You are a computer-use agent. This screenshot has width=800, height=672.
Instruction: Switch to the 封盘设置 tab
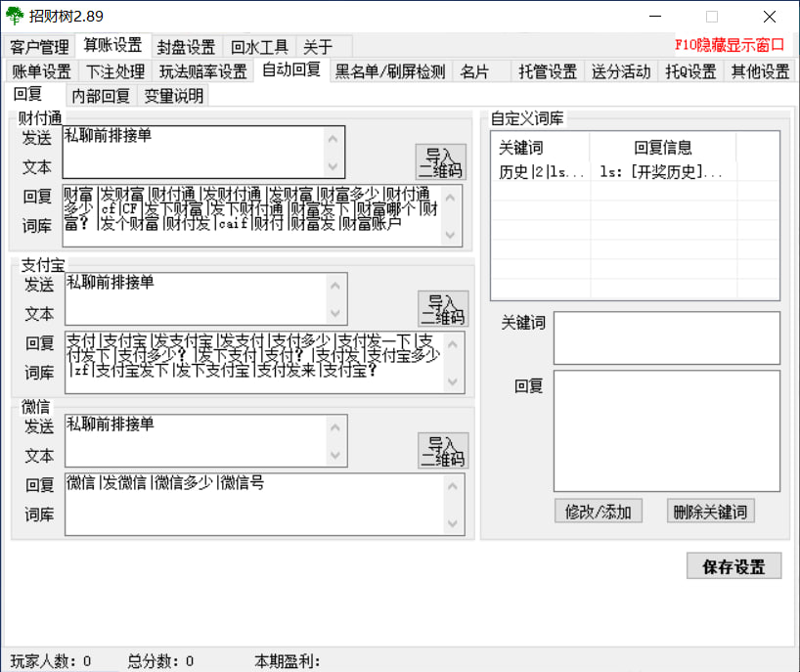point(186,47)
